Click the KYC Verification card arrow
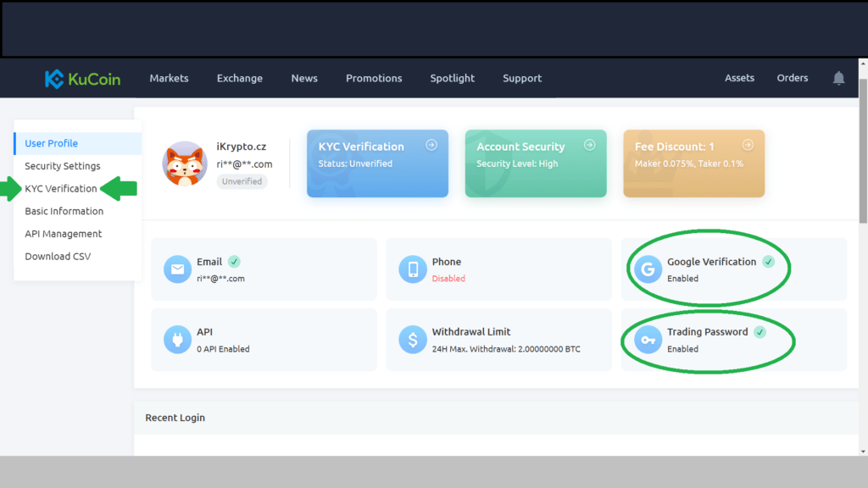The height and width of the screenshot is (488, 868). click(x=431, y=145)
